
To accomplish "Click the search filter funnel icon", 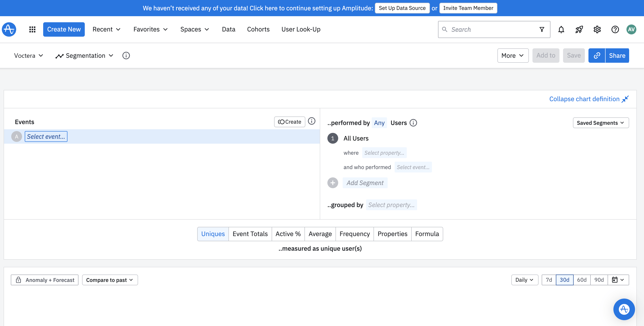I will pyautogui.click(x=542, y=29).
